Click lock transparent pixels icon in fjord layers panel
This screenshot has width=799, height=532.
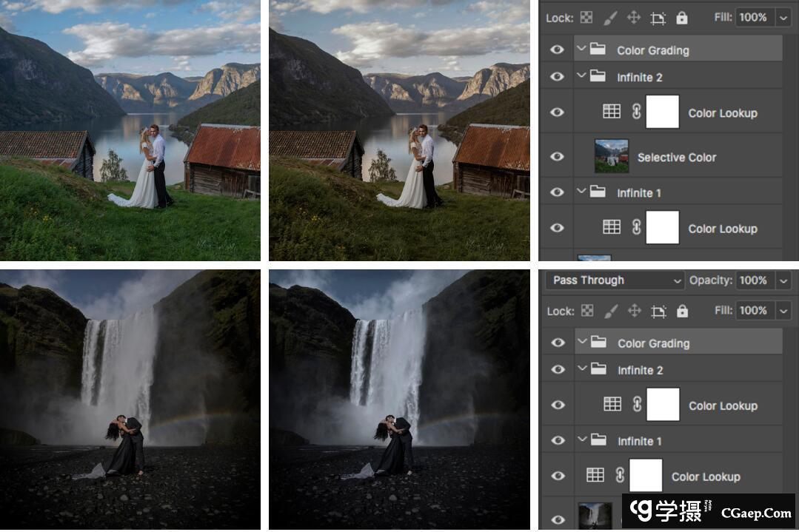click(x=586, y=18)
